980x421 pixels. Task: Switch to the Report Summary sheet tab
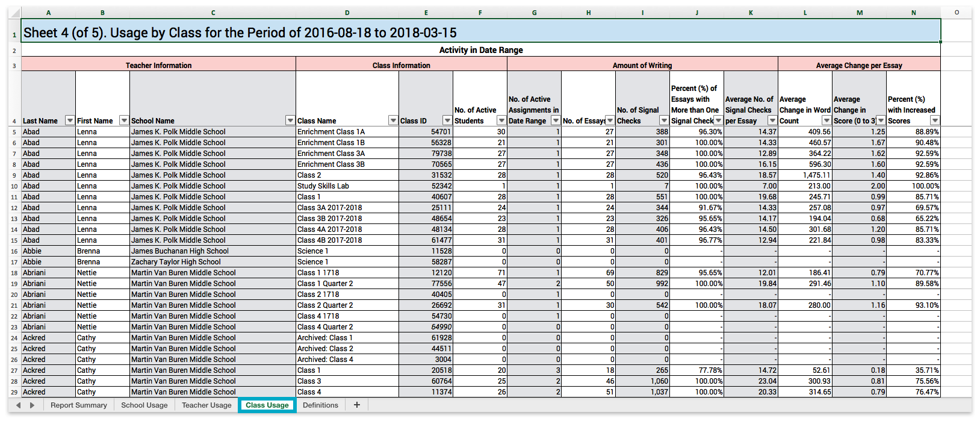pyautogui.click(x=79, y=405)
